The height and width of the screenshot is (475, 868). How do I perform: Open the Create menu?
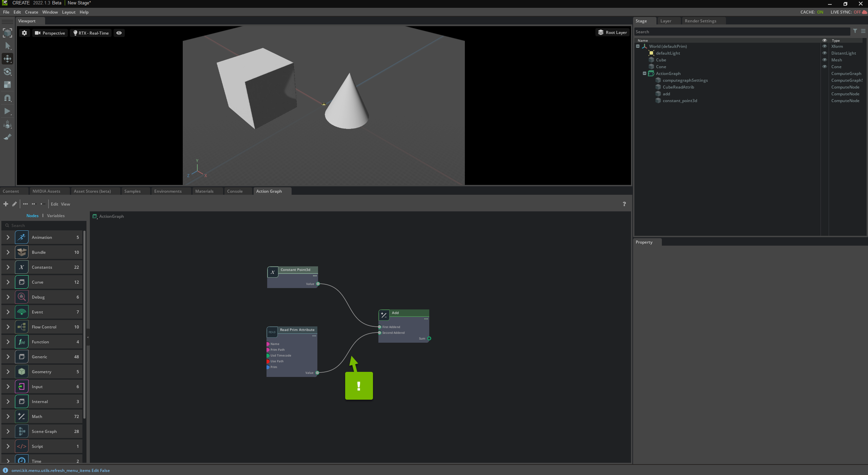pyautogui.click(x=32, y=12)
